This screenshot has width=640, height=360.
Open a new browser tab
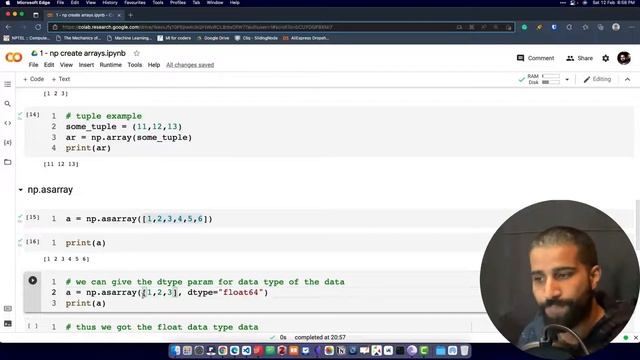point(131,15)
